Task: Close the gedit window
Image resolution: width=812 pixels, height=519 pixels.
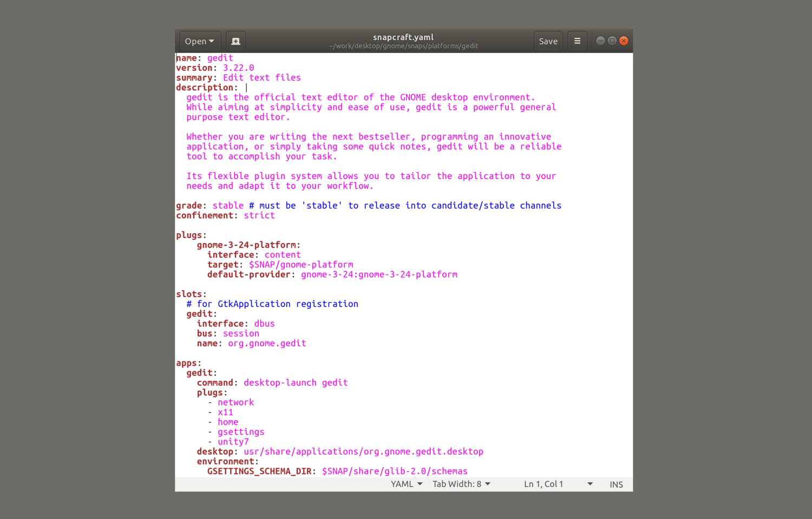Action: pos(624,41)
